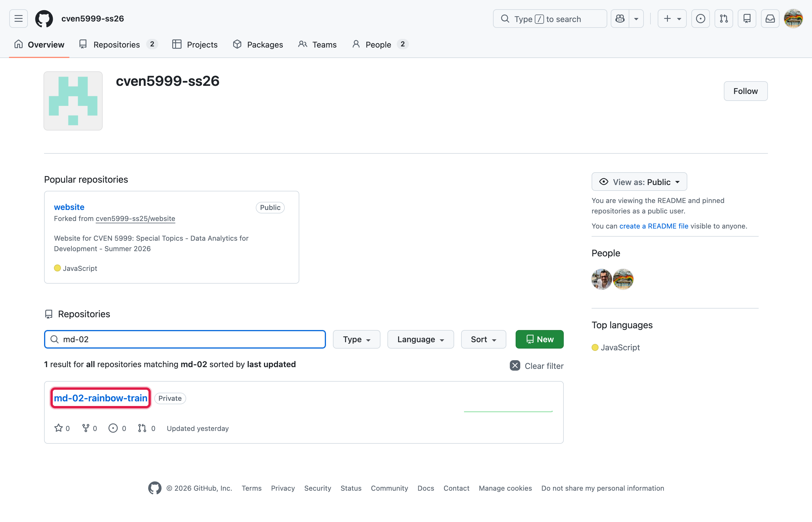This screenshot has width=812, height=522.
Task: Open cven5999-ss25/website fork source link
Action: [135, 218]
